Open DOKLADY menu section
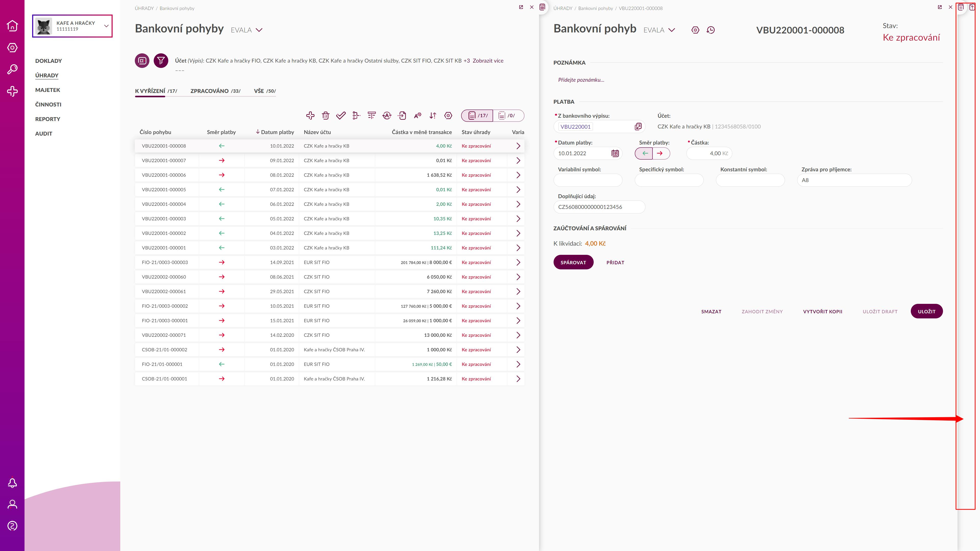The width and height of the screenshot is (980, 551). pyautogui.click(x=48, y=61)
